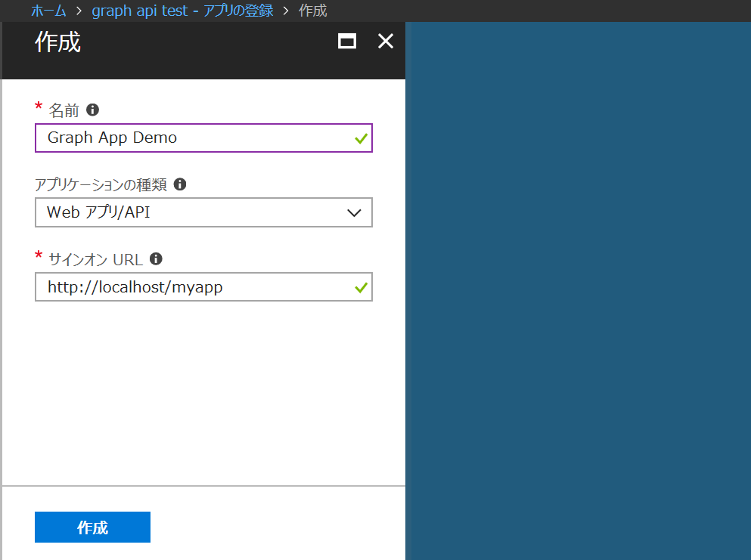This screenshot has width=751, height=560.
Task: Close the 作成 blade with X
Action: tap(386, 41)
